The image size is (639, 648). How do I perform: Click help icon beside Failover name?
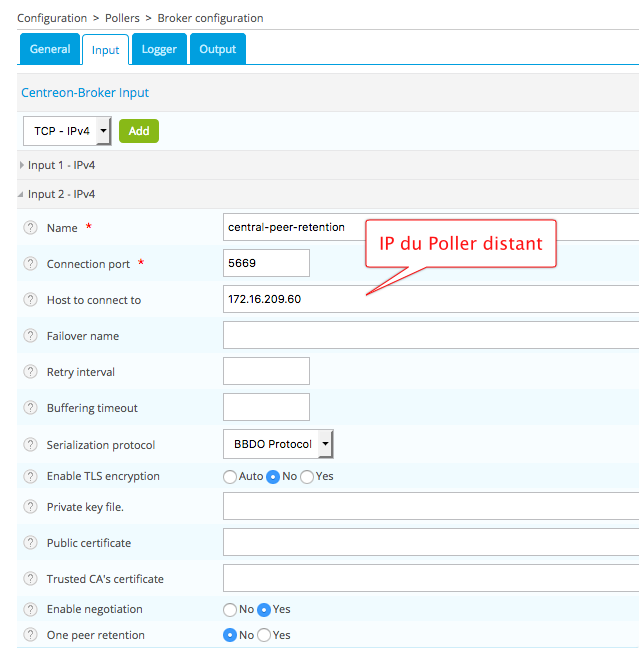(30, 336)
